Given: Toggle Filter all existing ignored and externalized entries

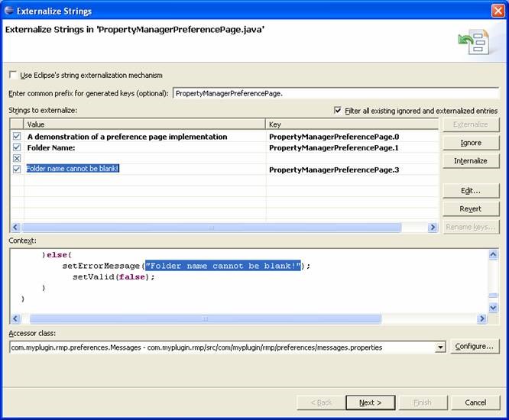Looking at the screenshot, I should tap(338, 110).
